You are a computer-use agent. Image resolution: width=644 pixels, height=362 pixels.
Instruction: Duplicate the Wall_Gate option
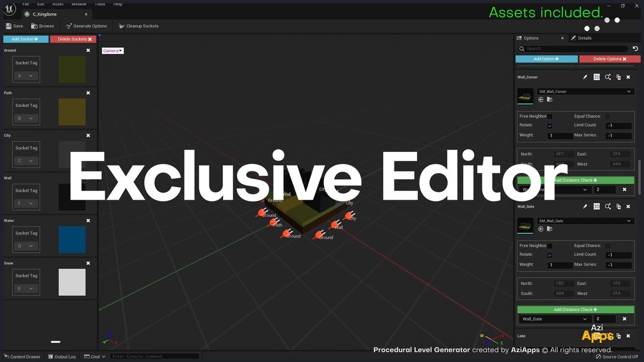(618, 207)
